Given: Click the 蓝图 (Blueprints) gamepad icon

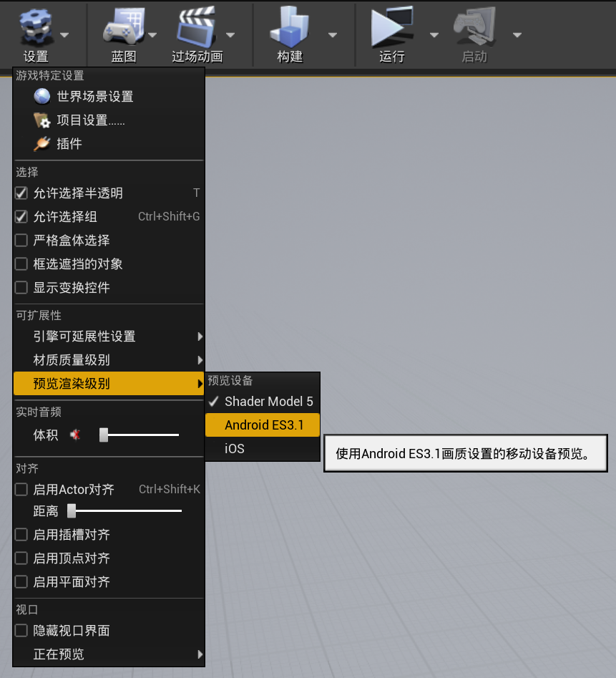Looking at the screenshot, I should [123, 27].
